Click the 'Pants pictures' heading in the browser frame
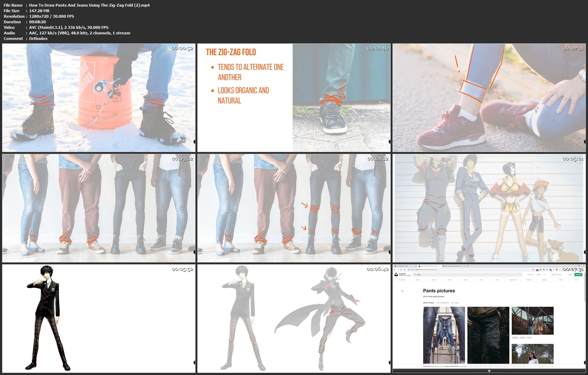The width and height of the screenshot is (588, 375). point(439,291)
